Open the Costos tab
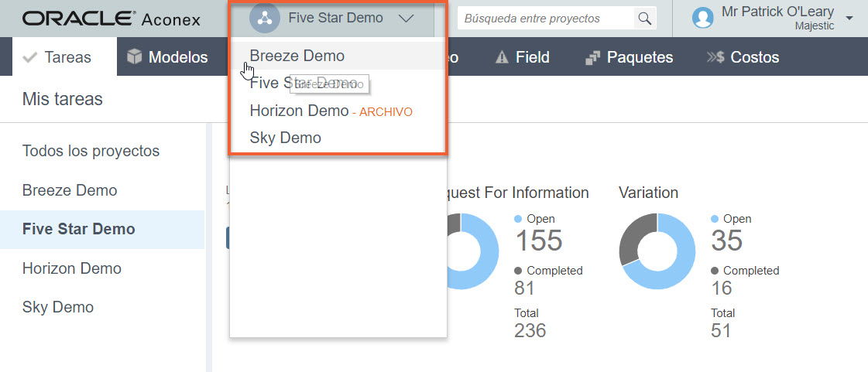Viewport: 868px width, 372px height. click(x=743, y=57)
